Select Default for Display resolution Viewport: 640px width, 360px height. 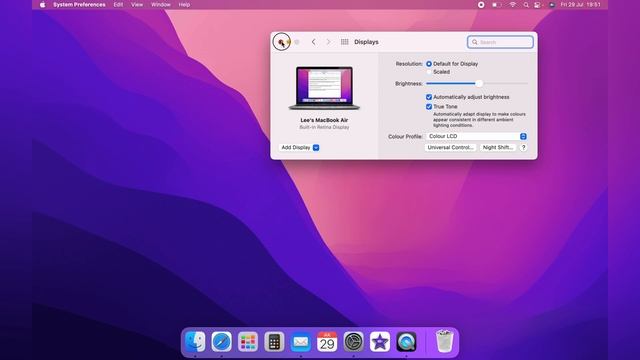click(429, 64)
